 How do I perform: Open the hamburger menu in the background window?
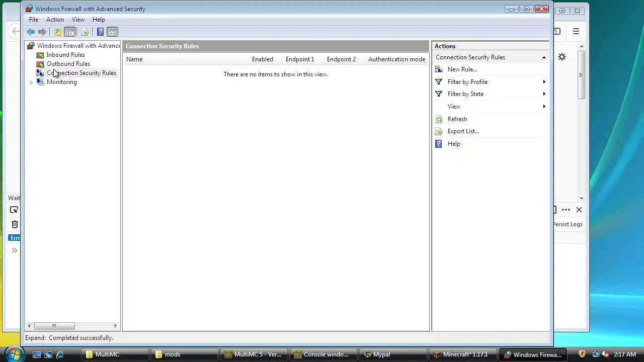click(x=576, y=31)
